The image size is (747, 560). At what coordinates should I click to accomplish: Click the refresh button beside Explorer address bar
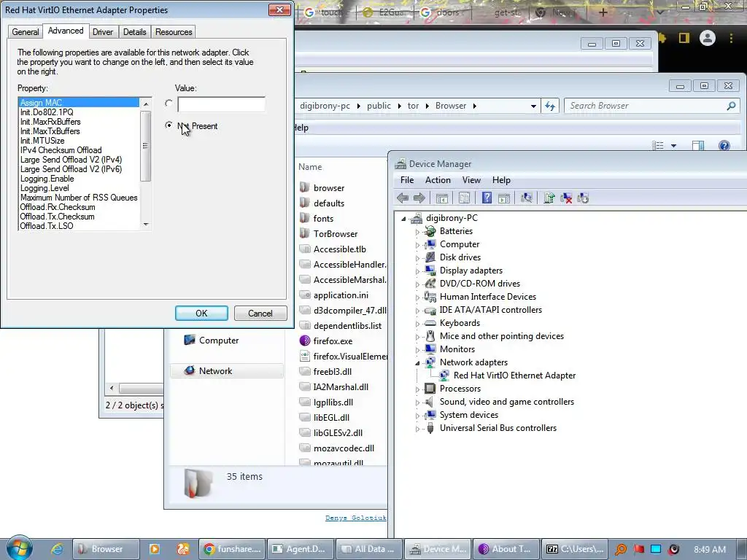pos(550,106)
